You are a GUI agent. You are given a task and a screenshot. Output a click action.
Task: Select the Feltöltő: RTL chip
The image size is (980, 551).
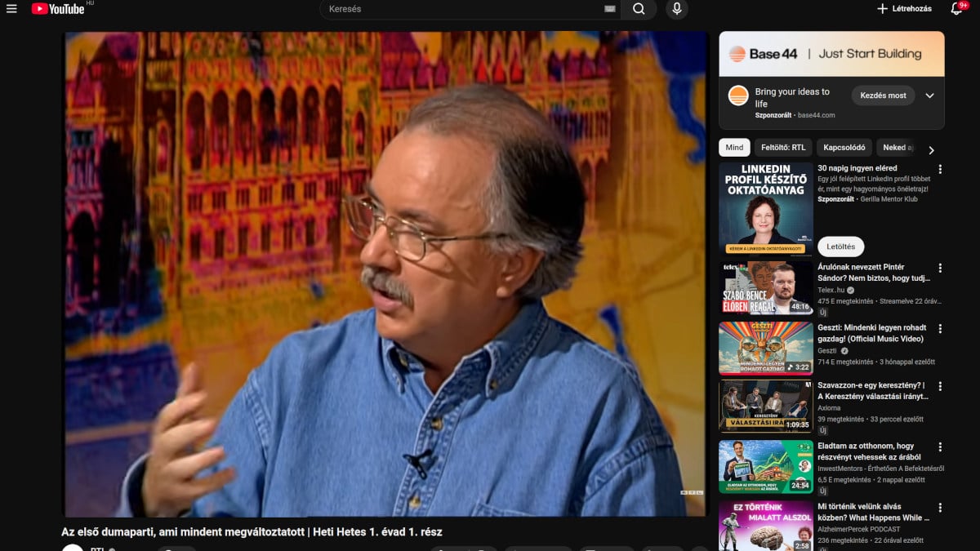(x=783, y=148)
